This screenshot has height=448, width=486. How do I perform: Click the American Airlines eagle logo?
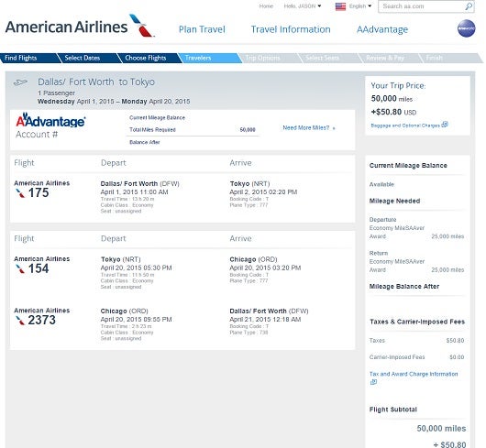pos(141,26)
